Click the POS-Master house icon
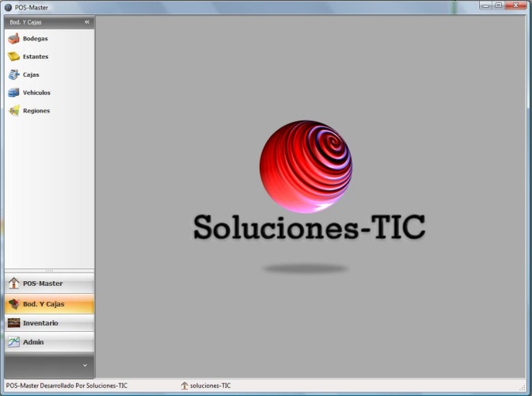Image resolution: width=532 pixels, height=396 pixels. pos(14,283)
